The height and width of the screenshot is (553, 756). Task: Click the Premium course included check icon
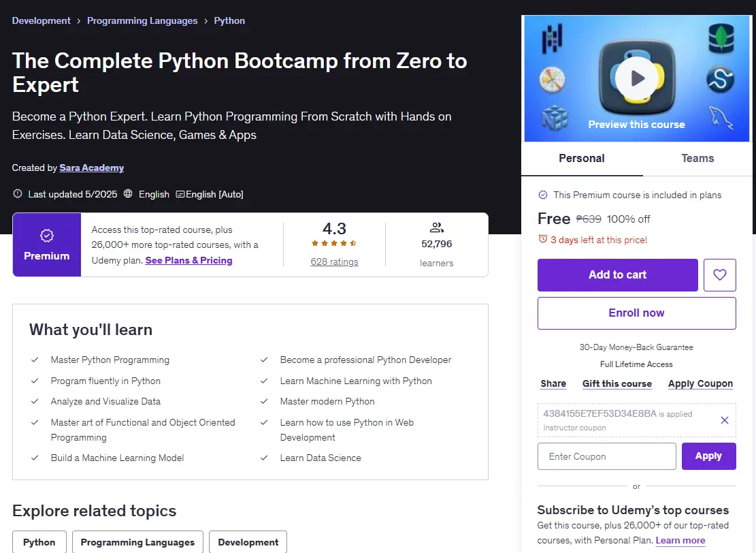point(543,195)
